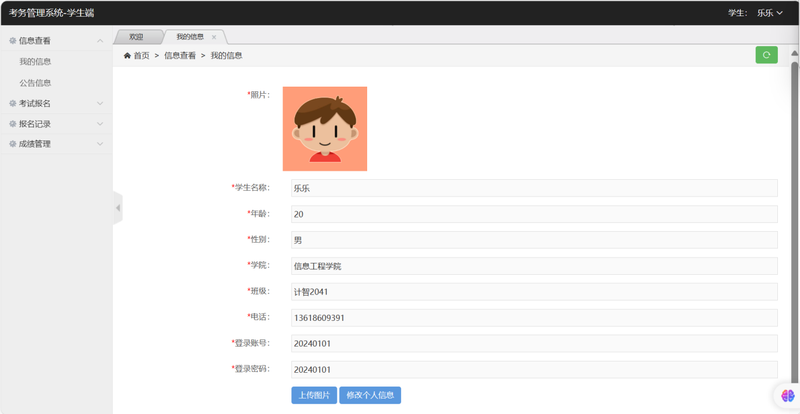
Task: Click gear icon beside 考试报名
Action: click(x=13, y=103)
